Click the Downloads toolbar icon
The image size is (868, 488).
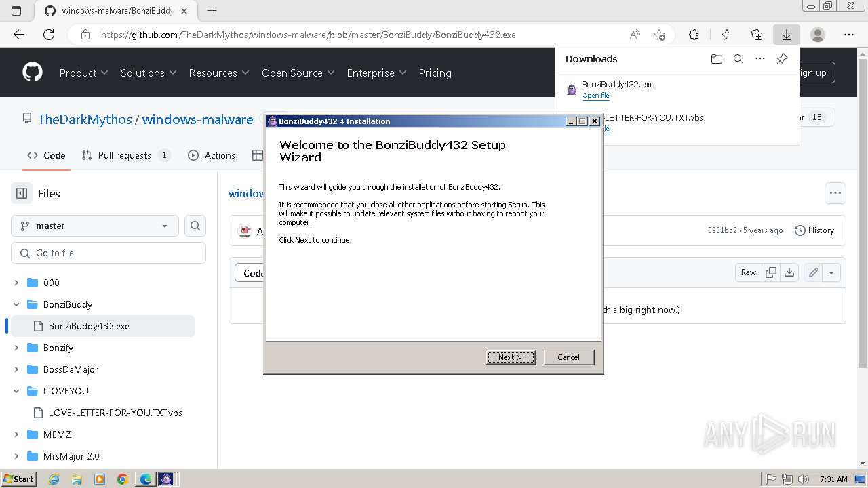pyautogui.click(x=787, y=35)
